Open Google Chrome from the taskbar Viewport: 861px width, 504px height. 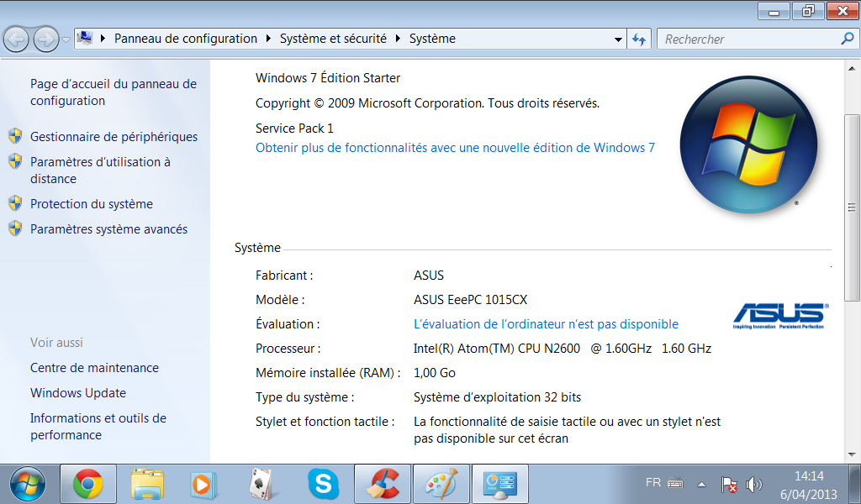tap(87, 484)
